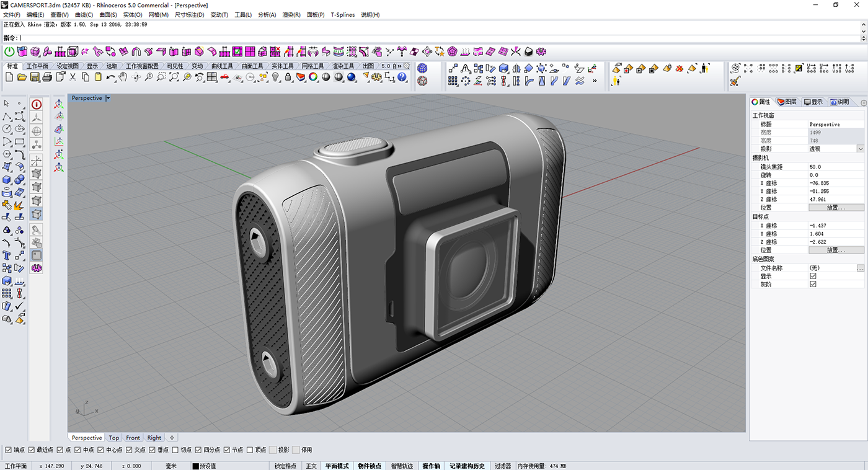
Task: Switch to the Top viewport tab
Action: coord(113,437)
